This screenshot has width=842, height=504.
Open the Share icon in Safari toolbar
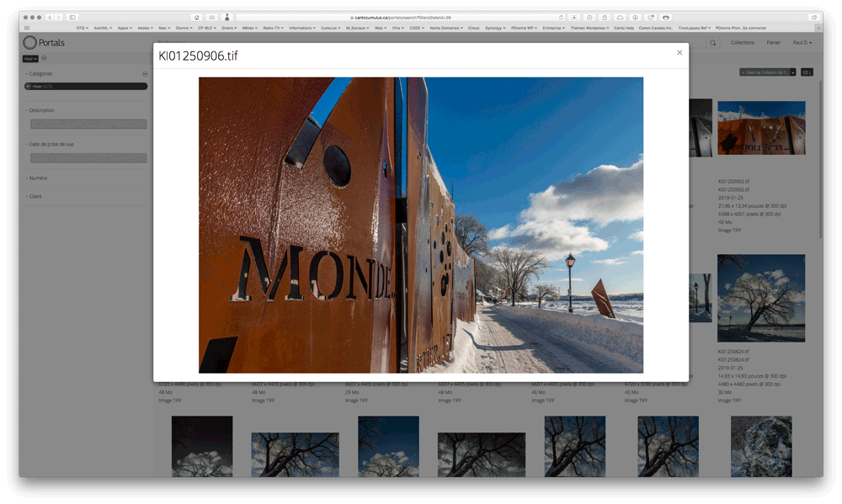[604, 18]
